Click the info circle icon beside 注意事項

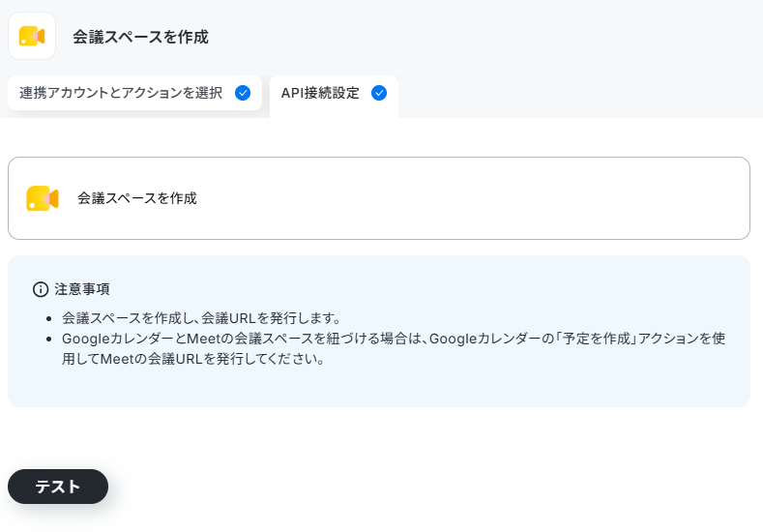pyautogui.click(x=41, y=289)
